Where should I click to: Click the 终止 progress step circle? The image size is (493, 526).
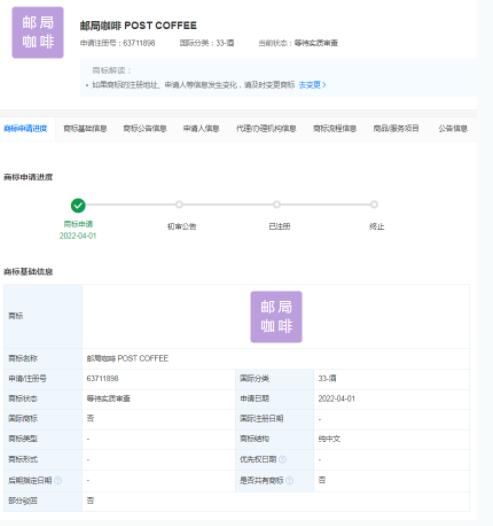tap(374, 204)
